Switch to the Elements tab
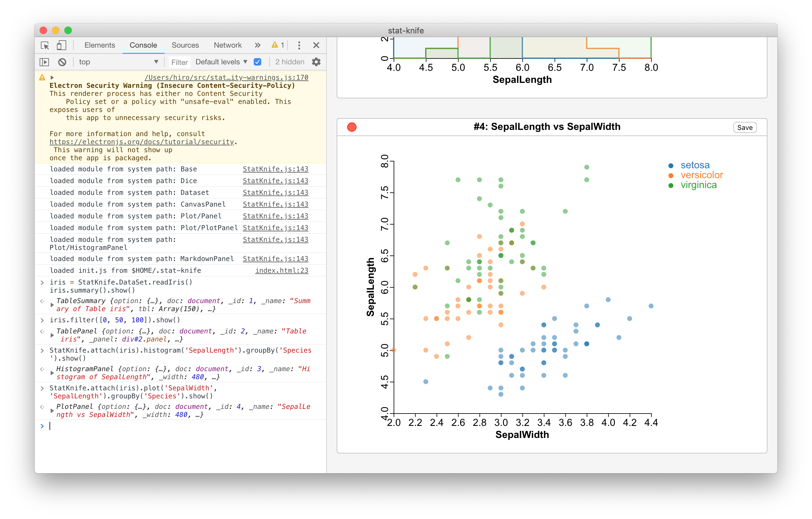Viewport: 812px width, 519px height. pos(99,45)
